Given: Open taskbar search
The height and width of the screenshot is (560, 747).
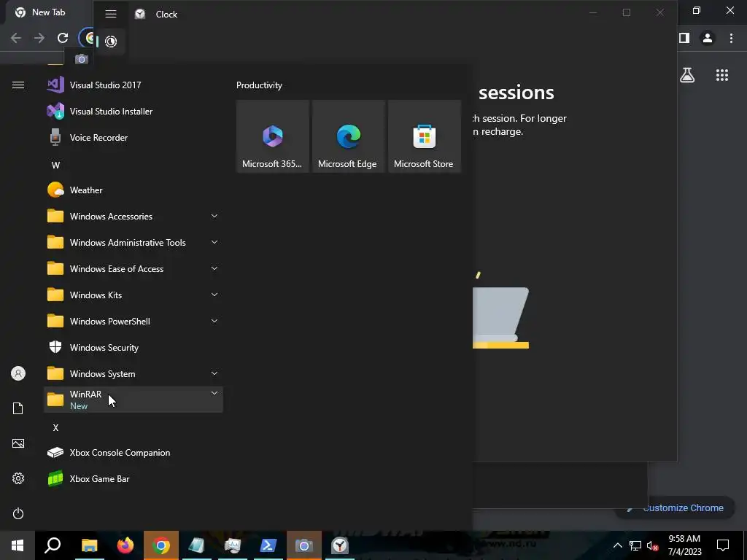Looking at the screenshot, I should point(53,545).
